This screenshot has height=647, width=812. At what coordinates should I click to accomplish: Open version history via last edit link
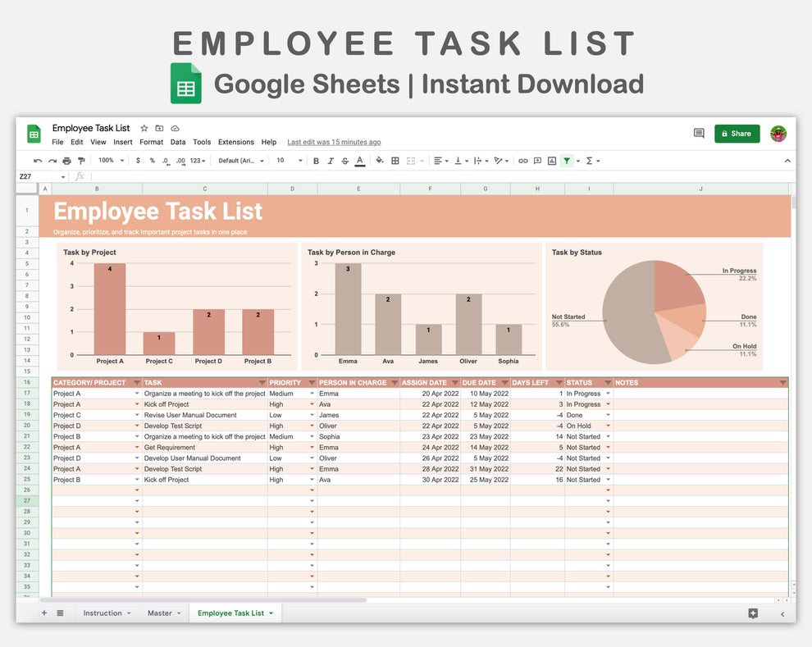tap(333, 142)
